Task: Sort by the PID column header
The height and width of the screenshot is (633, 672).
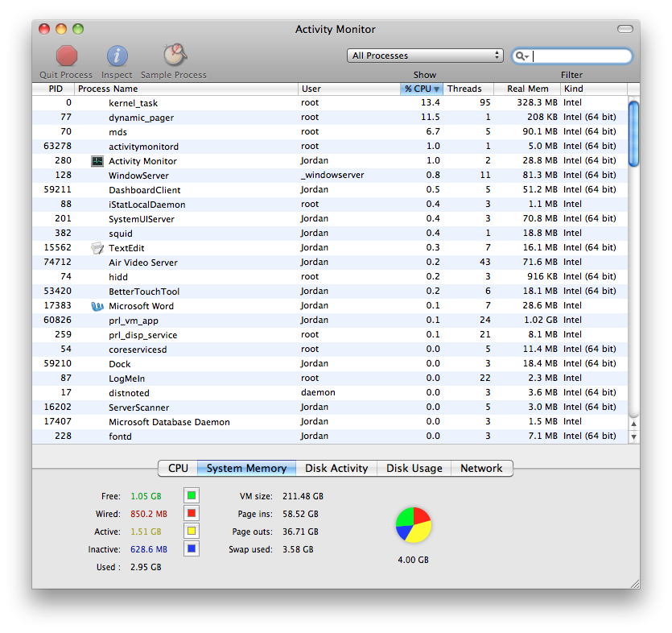Action: tap(53, 89)
